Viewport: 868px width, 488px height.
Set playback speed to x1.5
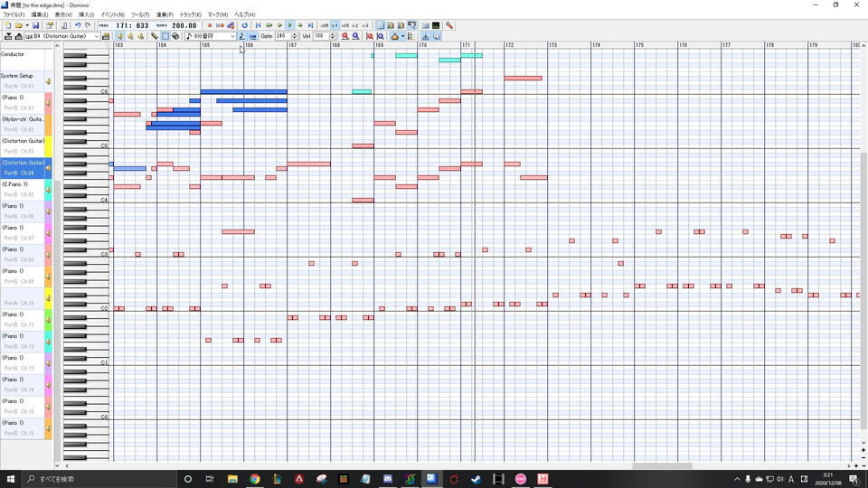point(344,25)
